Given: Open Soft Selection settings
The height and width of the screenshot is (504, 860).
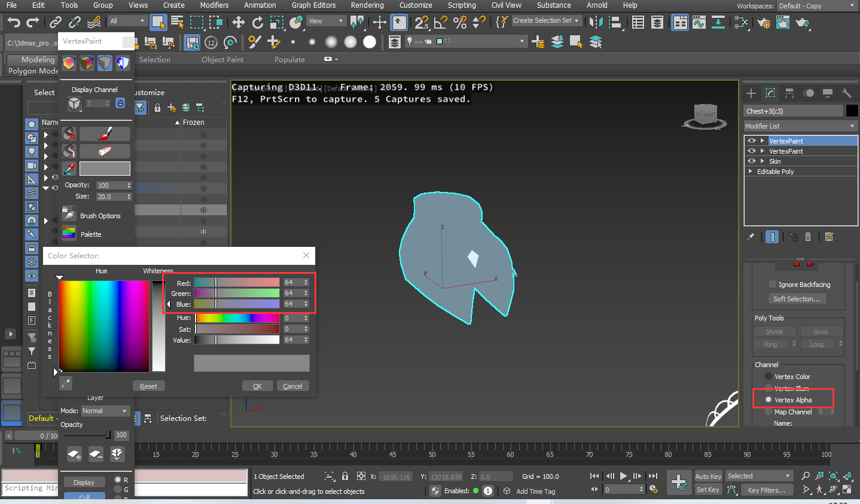Looking at the screenshot, I should coord(797,298).
